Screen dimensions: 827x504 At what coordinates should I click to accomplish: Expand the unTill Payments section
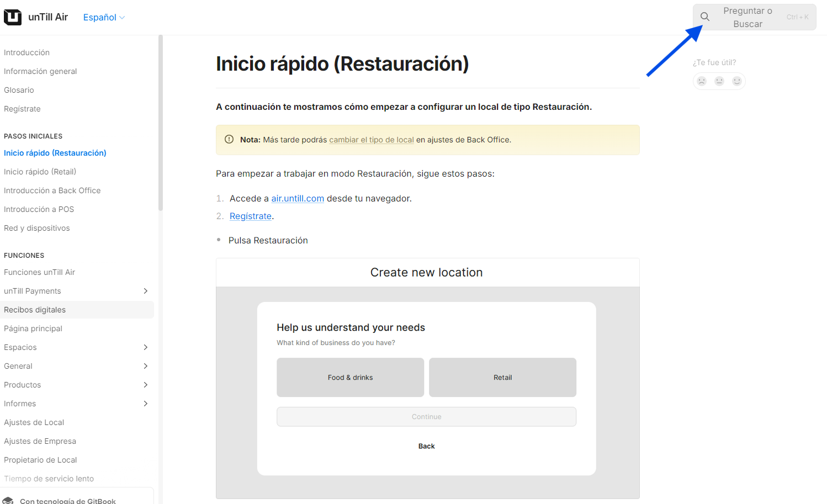pos(146,291)
